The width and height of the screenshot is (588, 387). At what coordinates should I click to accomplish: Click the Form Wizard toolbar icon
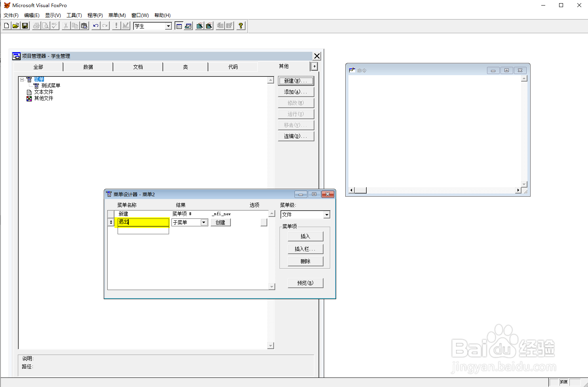click(200, 26)
